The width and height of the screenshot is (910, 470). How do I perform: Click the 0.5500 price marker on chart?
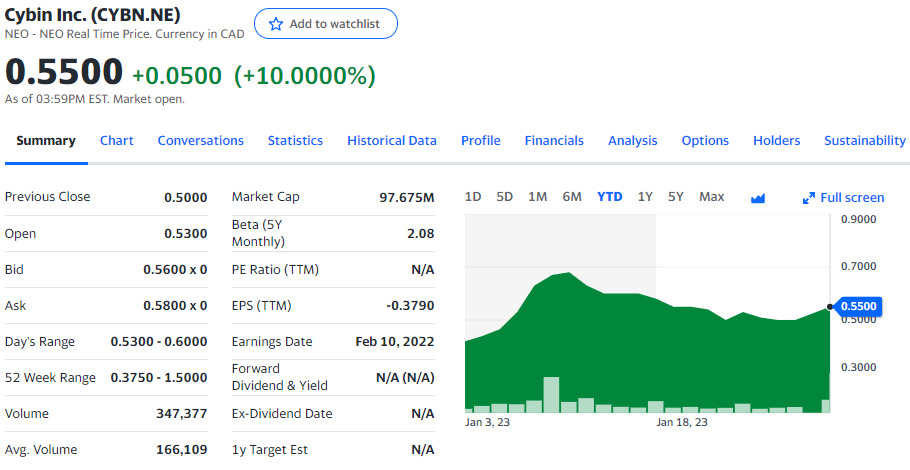click(858, 306)
